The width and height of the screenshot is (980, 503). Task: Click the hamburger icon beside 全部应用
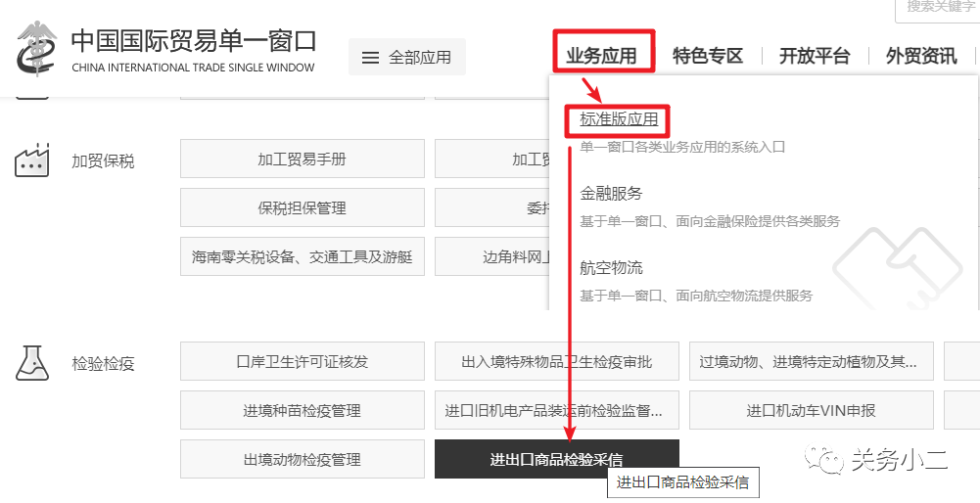click(x=371, y=58)
